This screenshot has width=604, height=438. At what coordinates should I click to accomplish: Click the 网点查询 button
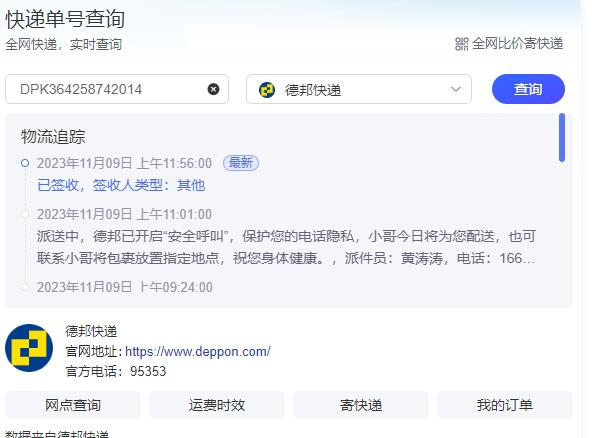point(73,405)
